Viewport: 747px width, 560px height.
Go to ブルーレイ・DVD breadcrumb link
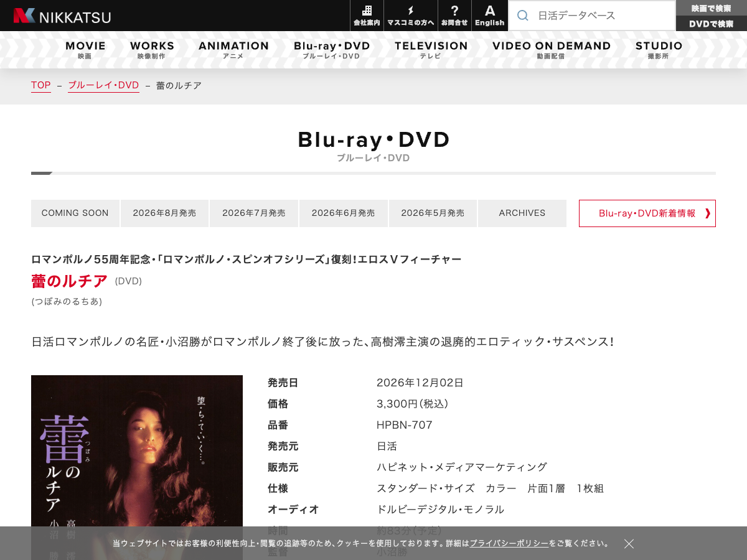pyautogui.click(x=103, y=85)
